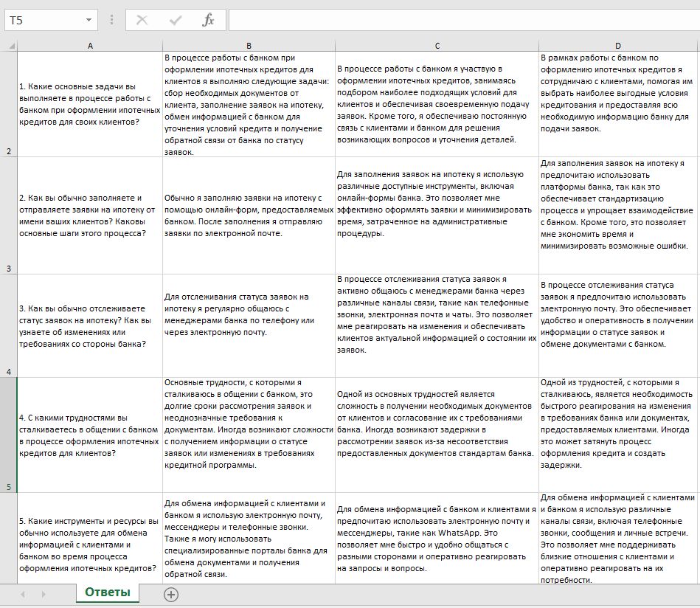The image size is (700, 608).
Task: Select column B by its header
Action: [x=249, y=45]
